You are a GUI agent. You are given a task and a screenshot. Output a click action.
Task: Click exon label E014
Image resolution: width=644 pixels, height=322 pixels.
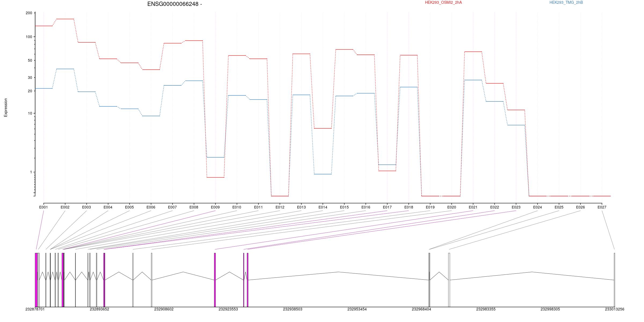coord(323,207)
